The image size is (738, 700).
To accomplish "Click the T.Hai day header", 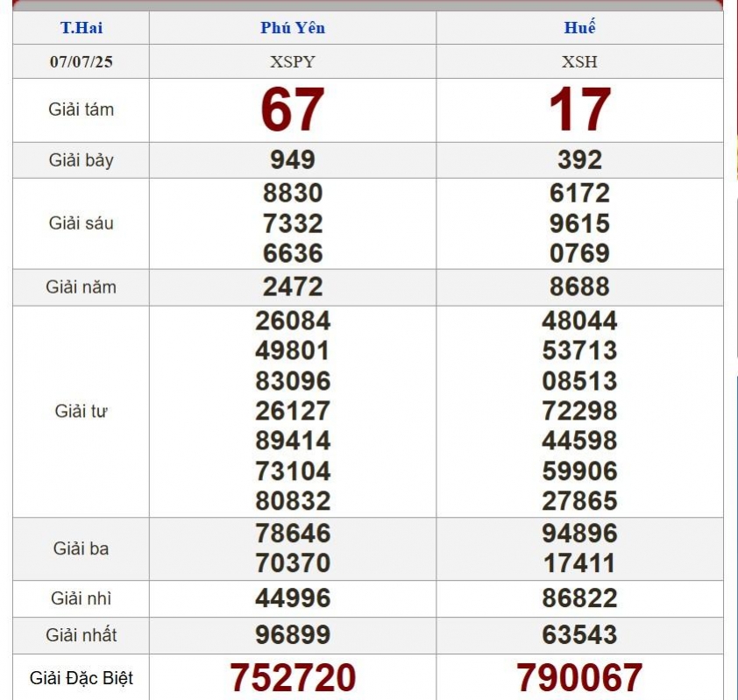I will pos(82,27).
